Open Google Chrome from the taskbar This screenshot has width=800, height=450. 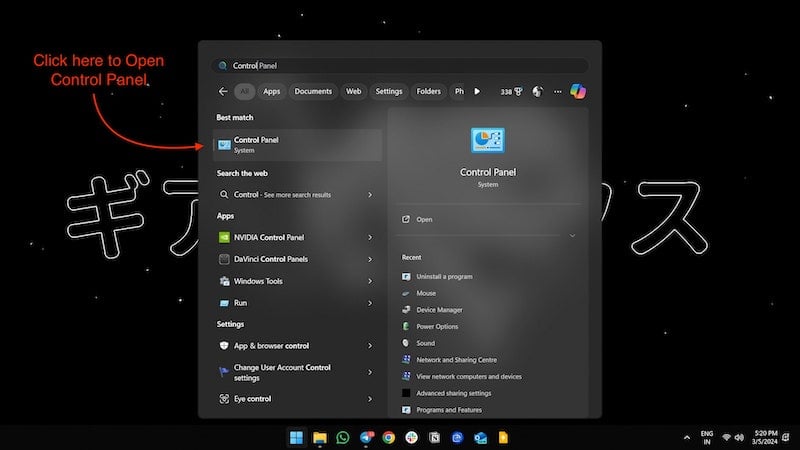pyautogui.click(x=389, y=438)
